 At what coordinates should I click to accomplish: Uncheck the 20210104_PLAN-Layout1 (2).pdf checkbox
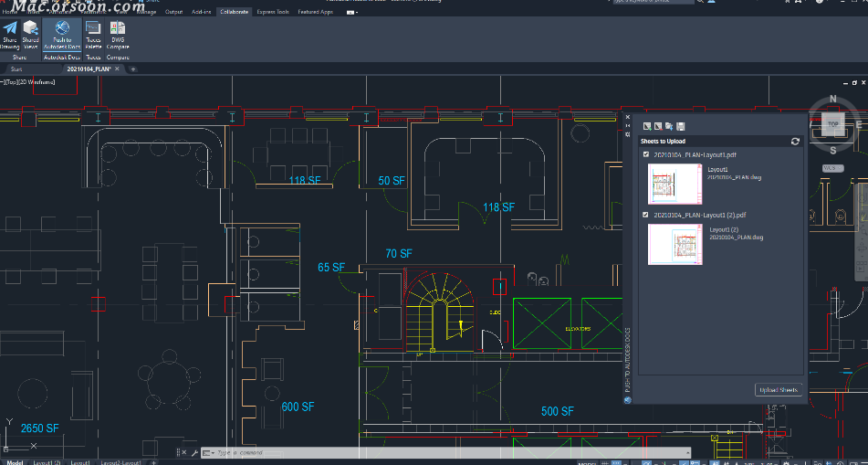point(646,215)
